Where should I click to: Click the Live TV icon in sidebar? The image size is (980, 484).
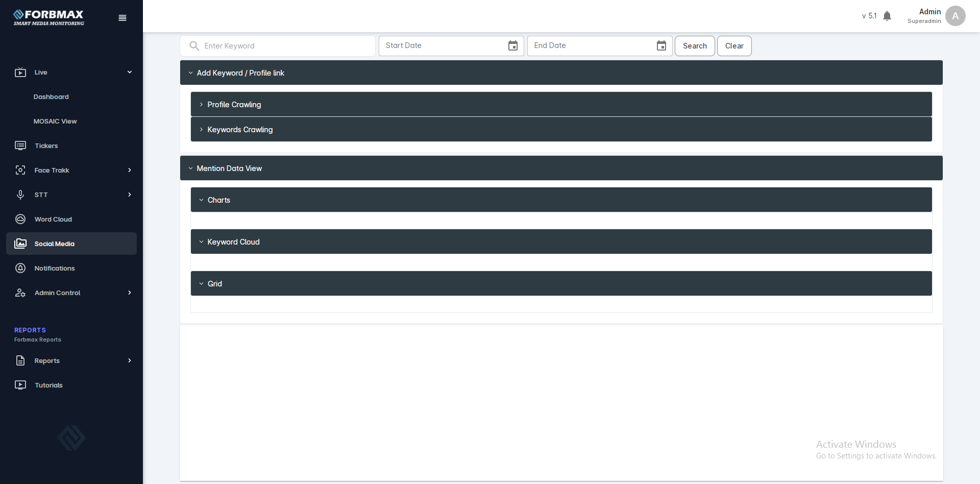(x=20, y=72)
